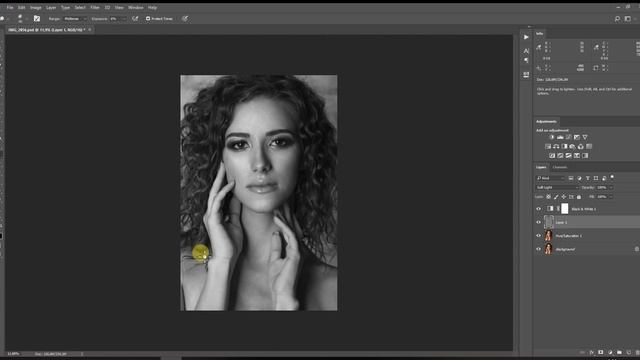
Task: Hide Layer 1 visibility eye
Action: pos(538,222)
